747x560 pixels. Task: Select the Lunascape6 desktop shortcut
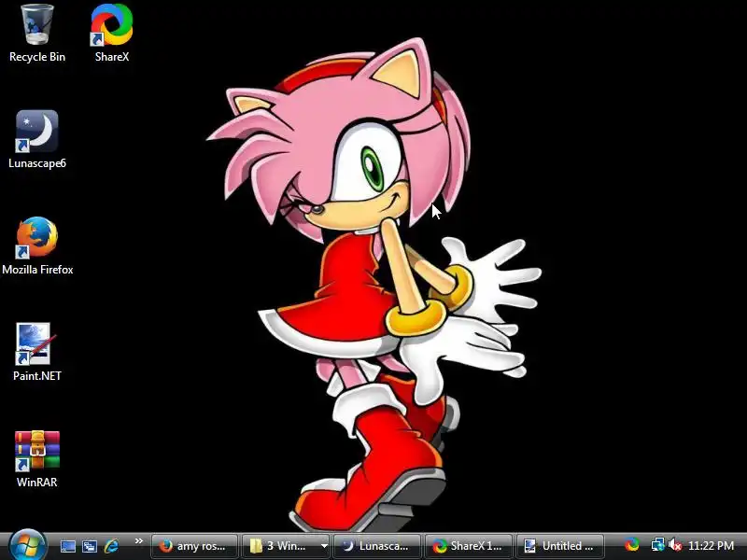tap(37, 139)
